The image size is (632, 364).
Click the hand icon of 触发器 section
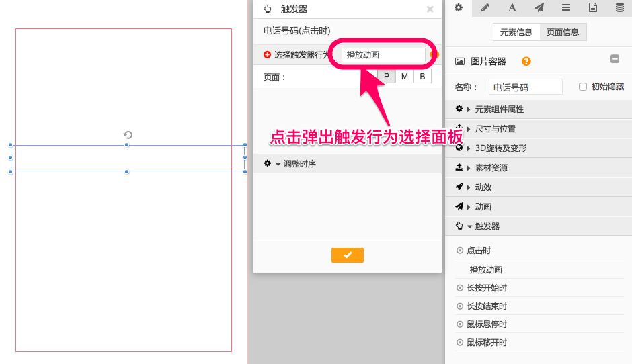pyautogui.click(x=459, y=226)
